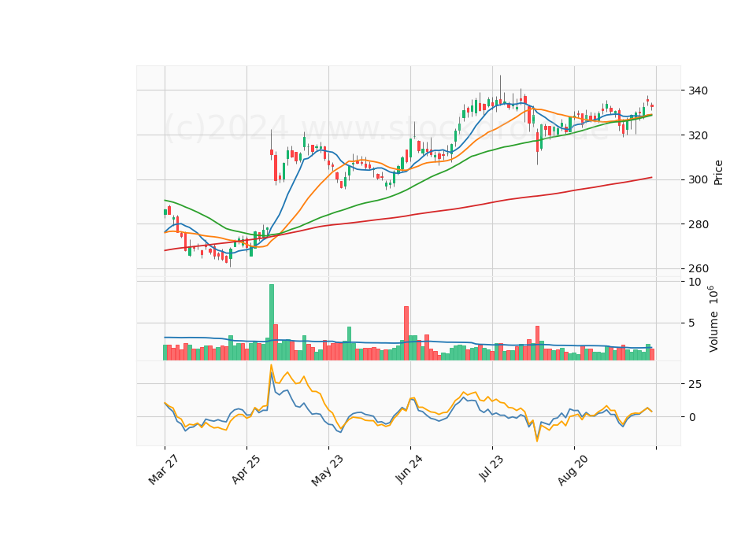
Task: Click the 5 volume axis tick
Action: tap(692, 323)
